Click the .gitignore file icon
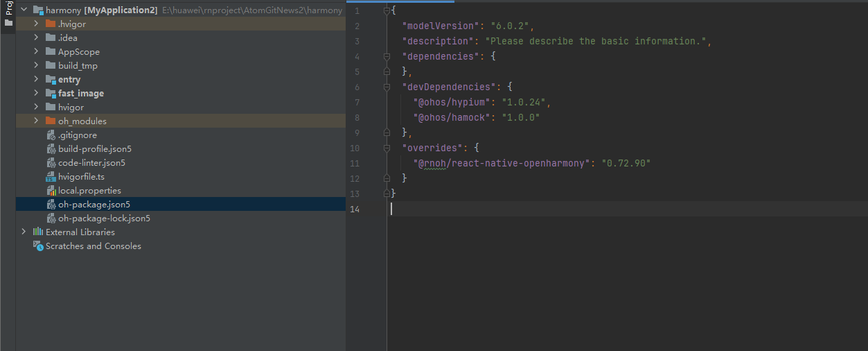The image size is (868, 351). pos(51,135)
